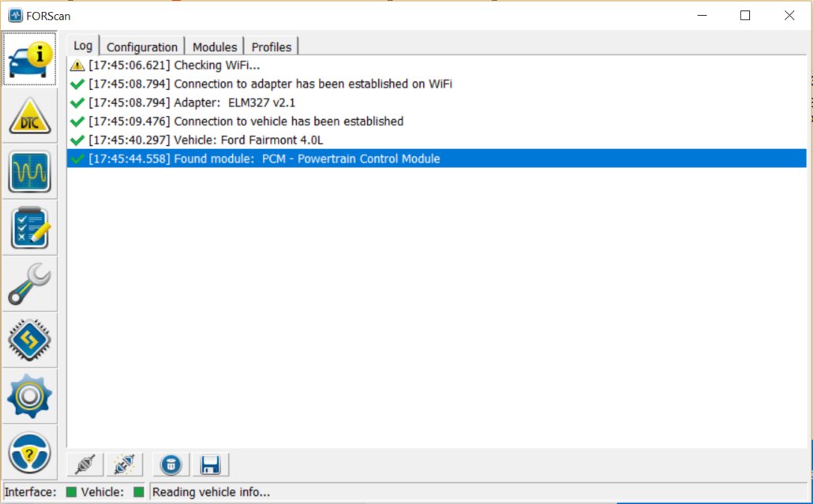Viewport: 813px width, 504px height.
Task: Clear the log with the trash button
Action: pyautogui.click(x=171, y=465)
